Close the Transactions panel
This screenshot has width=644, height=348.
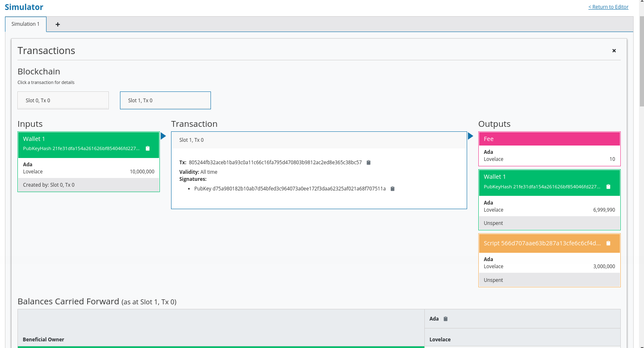pos(614,51)
